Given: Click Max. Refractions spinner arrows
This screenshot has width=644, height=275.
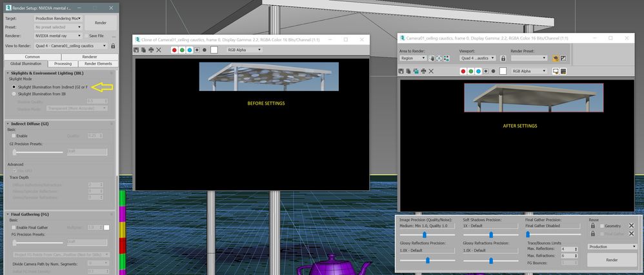Looking at the screenshot, I should 576,256.
